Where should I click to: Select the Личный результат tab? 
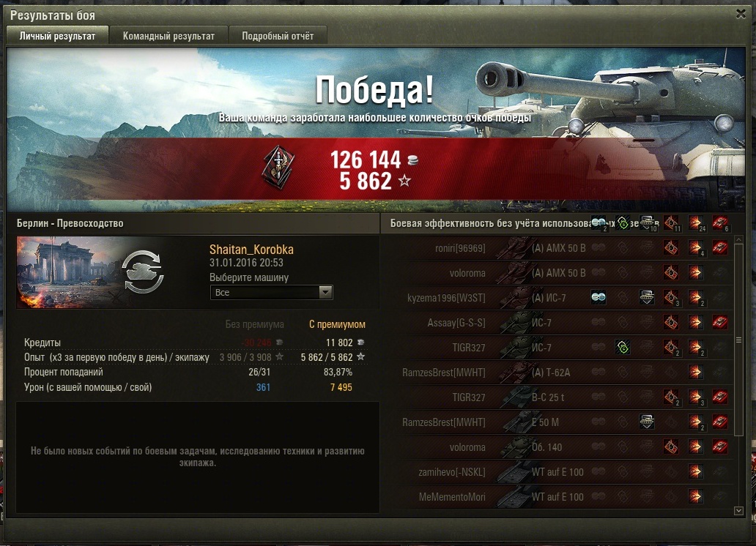[x=57, y=36]
